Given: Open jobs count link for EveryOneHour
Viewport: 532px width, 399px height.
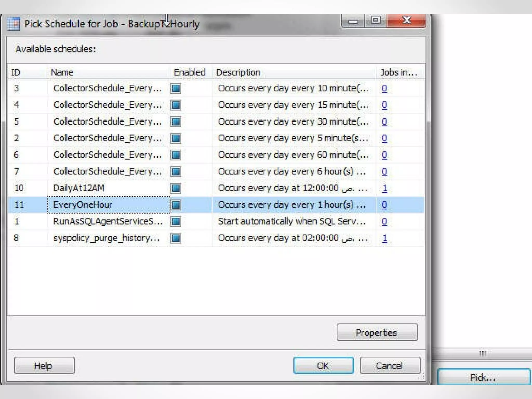Looking at the screenshot, I should [384, 205].
